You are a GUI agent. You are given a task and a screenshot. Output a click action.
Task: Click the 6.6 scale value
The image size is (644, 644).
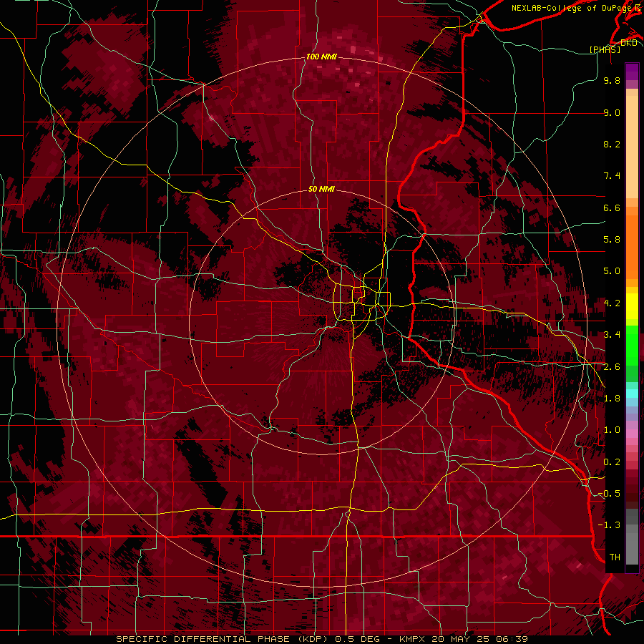[612, 208]
